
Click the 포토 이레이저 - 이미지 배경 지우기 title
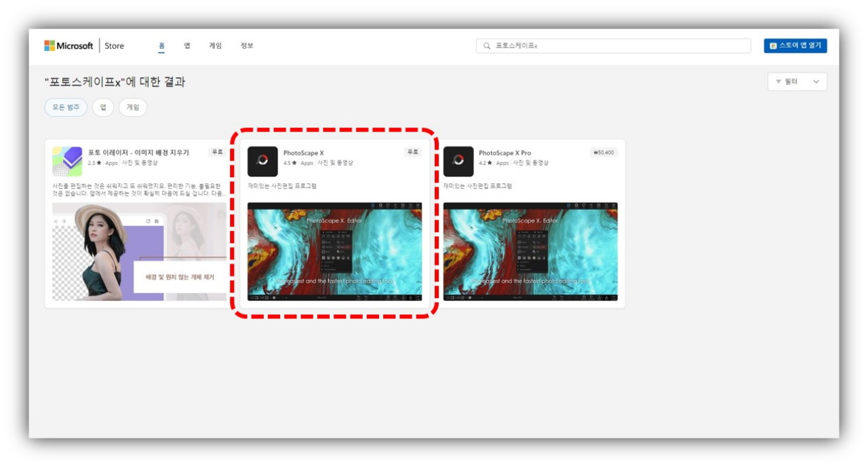tap(138, 153)
